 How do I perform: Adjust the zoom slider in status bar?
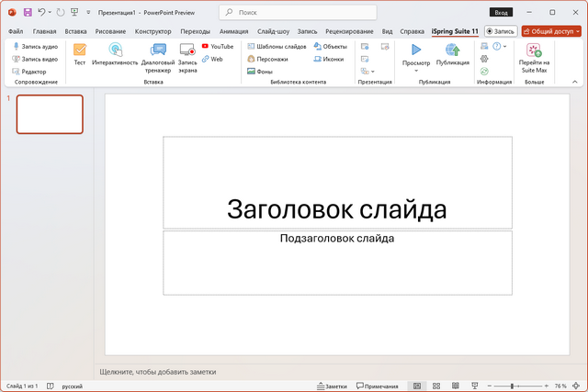[x=512, y=386]
